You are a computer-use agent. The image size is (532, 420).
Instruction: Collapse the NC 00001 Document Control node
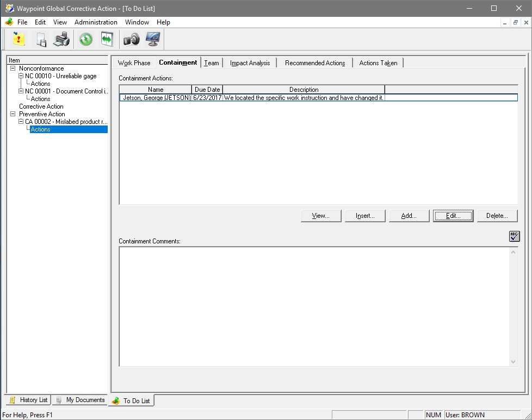[21, 91]
